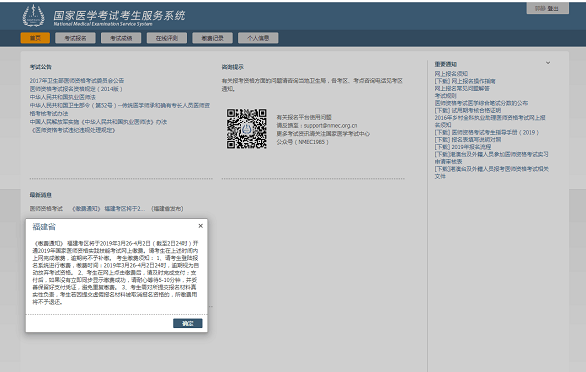Open the 中国人民解放军实施执业医师法办法 link
586x372 pixels.
point(98,122)
